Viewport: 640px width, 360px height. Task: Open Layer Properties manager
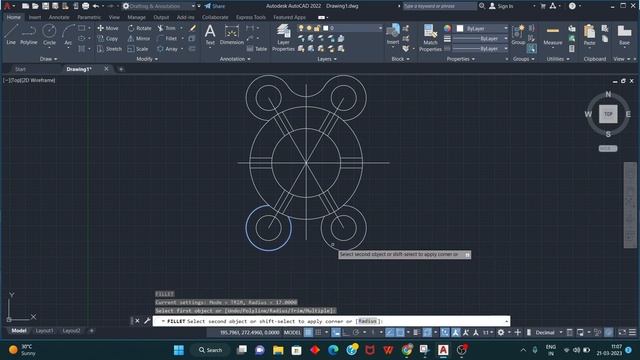(x=283, y=38)
